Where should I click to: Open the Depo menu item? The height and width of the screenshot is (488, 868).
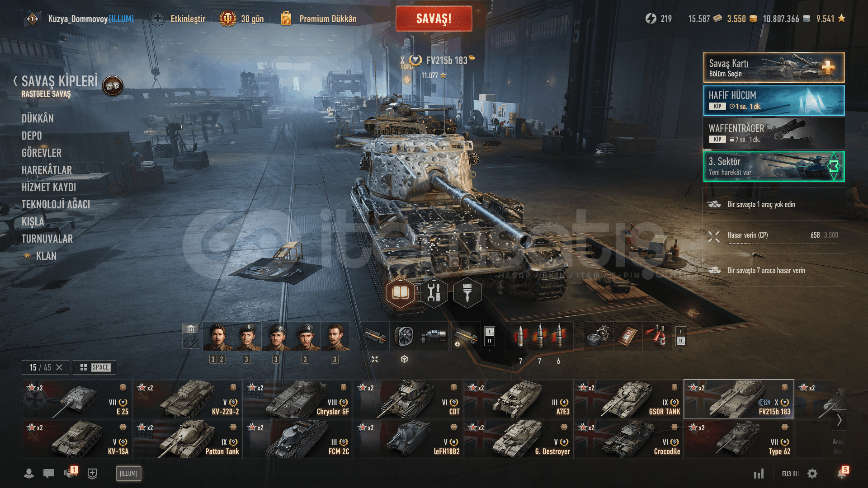tap(32, 136)
